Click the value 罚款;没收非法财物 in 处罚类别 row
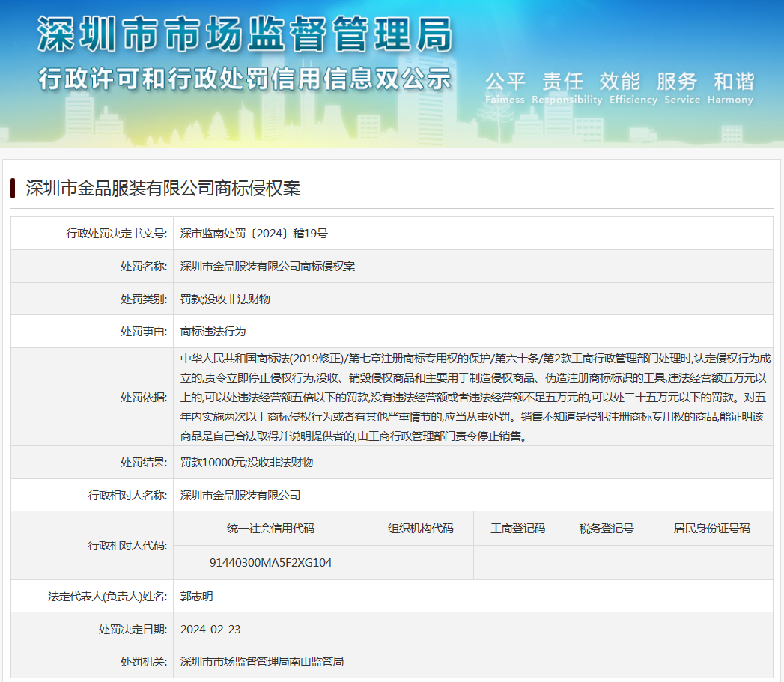Screen dimensions: 784x682 [225, 299]
